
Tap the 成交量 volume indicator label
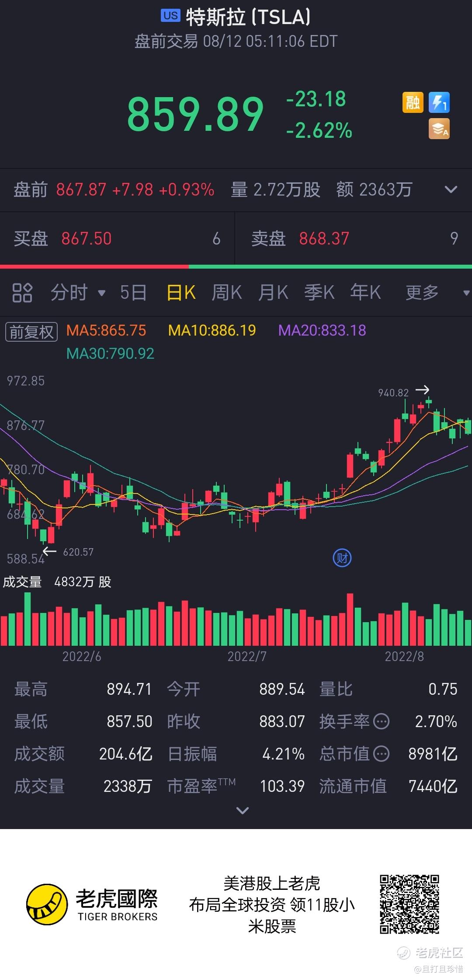[22, 582]
